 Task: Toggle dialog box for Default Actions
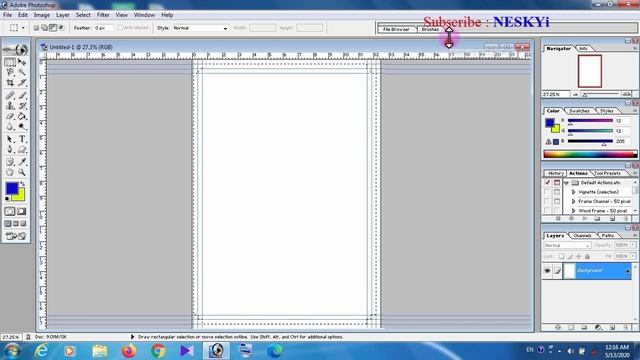click(557, 182)
